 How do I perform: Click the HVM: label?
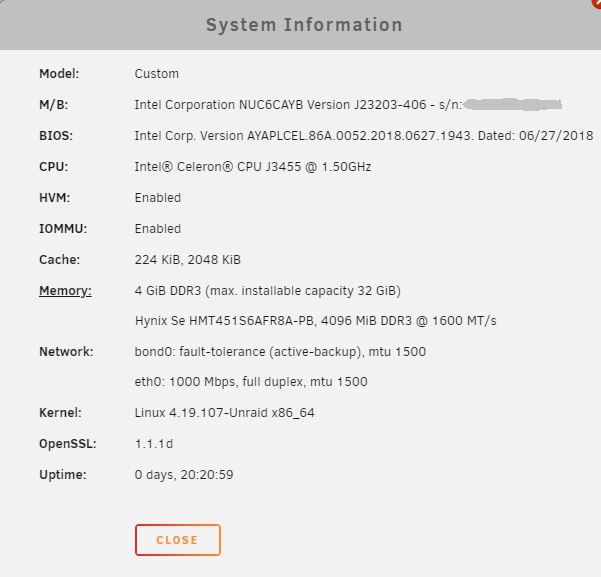pyautogui.click(x=54, y=198)
